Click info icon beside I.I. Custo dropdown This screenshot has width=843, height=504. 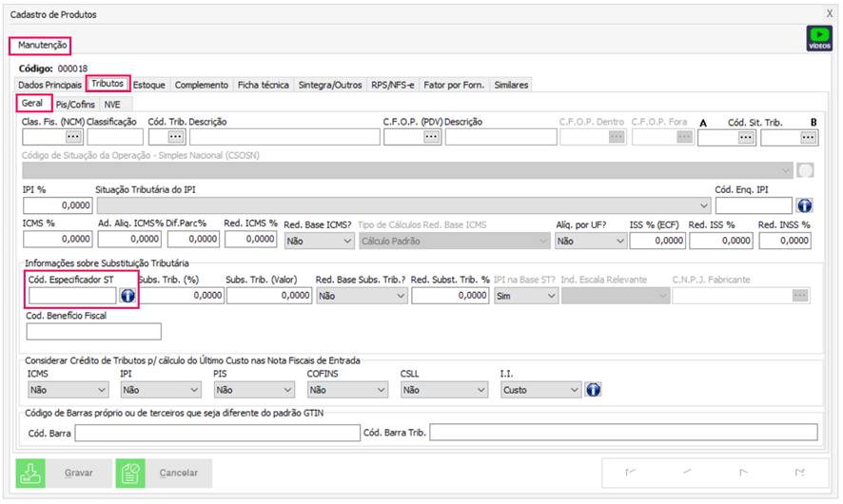593,389
